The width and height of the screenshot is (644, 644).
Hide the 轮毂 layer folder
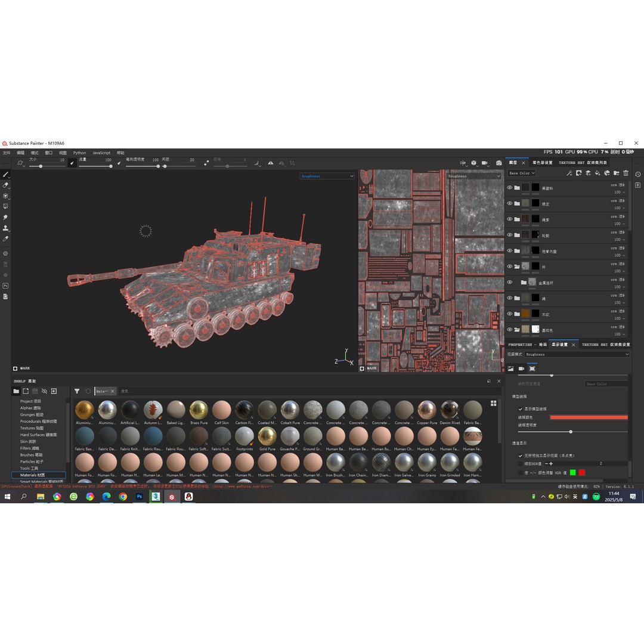pos(510,235)
